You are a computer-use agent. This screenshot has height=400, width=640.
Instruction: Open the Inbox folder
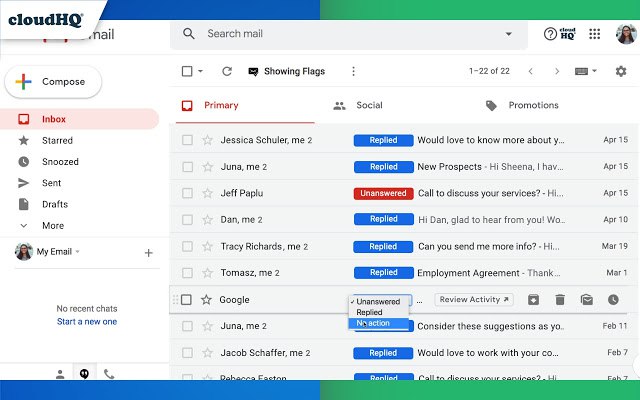coord(80,119)
